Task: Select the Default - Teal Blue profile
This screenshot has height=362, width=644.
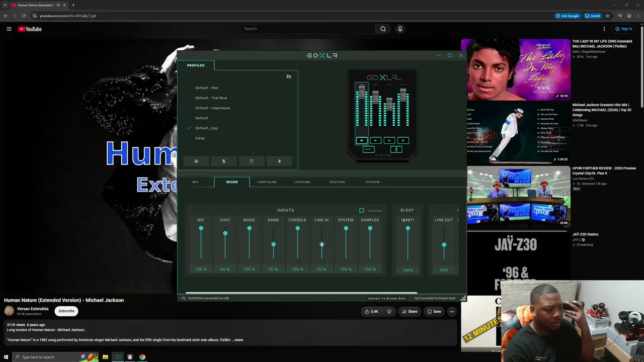Action: pos(211,98)
